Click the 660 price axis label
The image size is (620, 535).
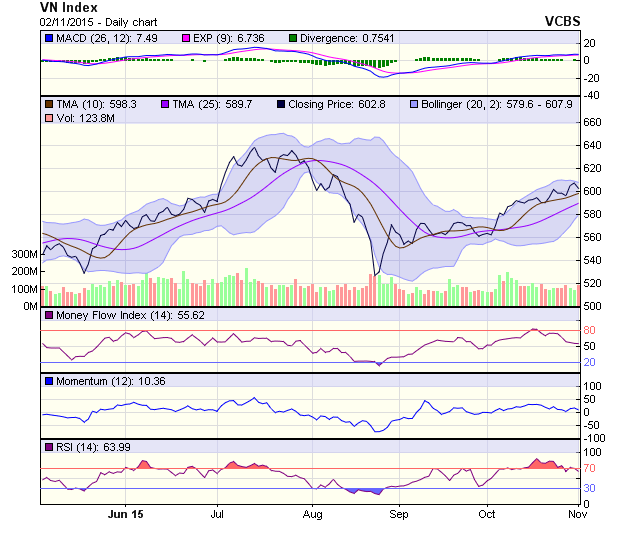(592, 122)
